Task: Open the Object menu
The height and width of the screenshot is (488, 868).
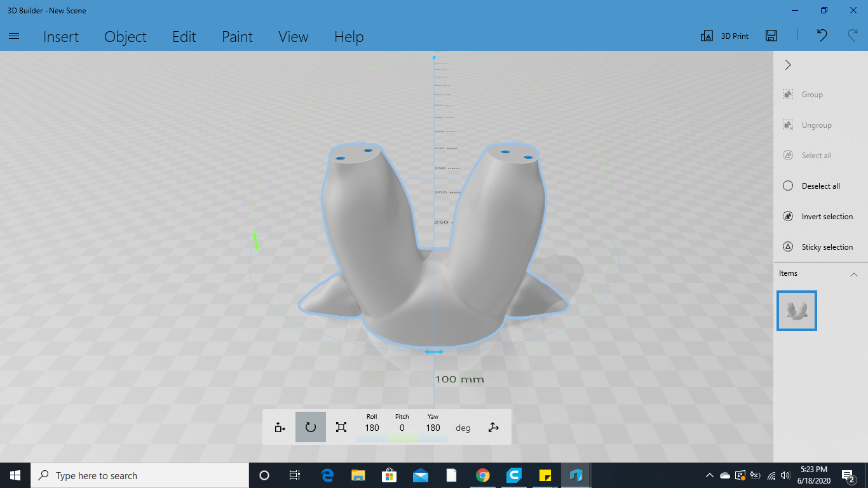Action: [x=125, y=37]
